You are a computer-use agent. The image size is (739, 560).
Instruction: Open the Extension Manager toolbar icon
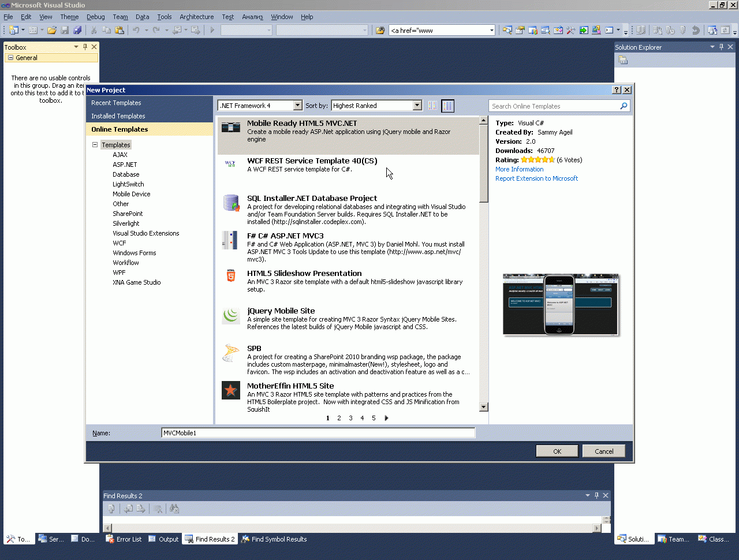click(x=596, y=30)
